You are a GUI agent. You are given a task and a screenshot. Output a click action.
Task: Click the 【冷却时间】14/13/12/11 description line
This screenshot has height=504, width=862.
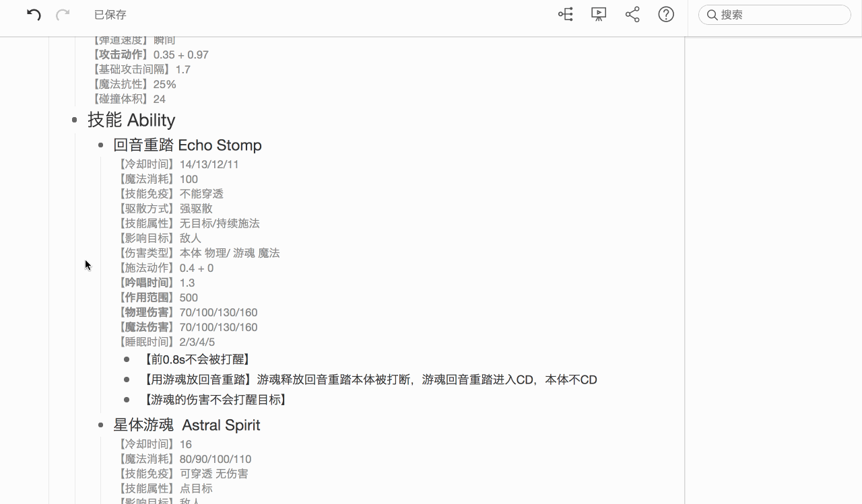click(178, 164)
